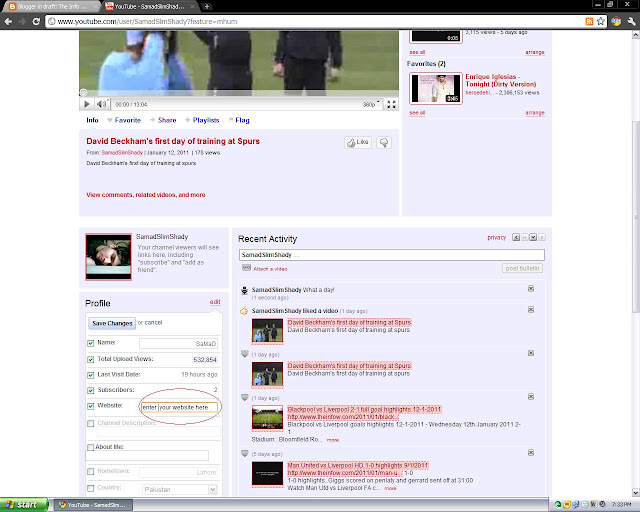Remove the Blackpool vs Liverpool activity entry
The height and width of the screenshot is (512, 640).
[x=531, y=396]
